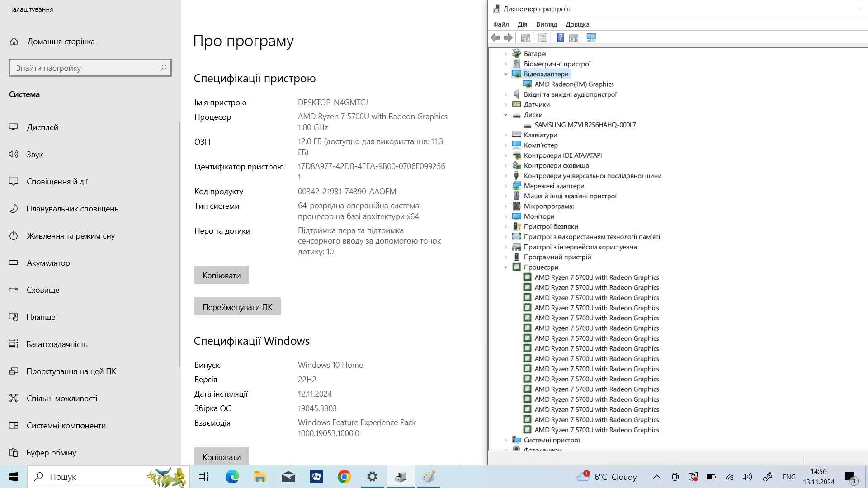This screenshot has height=488, width=868.
Task: Expand the Системні пристрої node
Action: click(506, 440)
